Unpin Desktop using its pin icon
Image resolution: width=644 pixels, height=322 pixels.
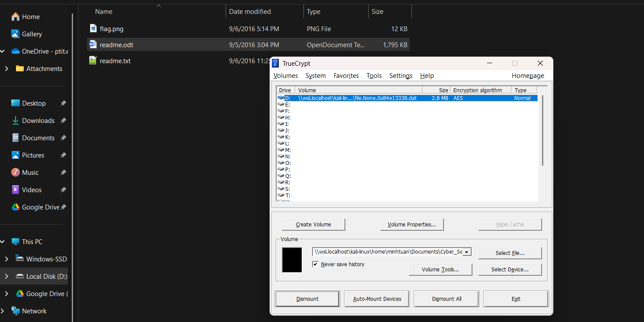coord(63,103)
